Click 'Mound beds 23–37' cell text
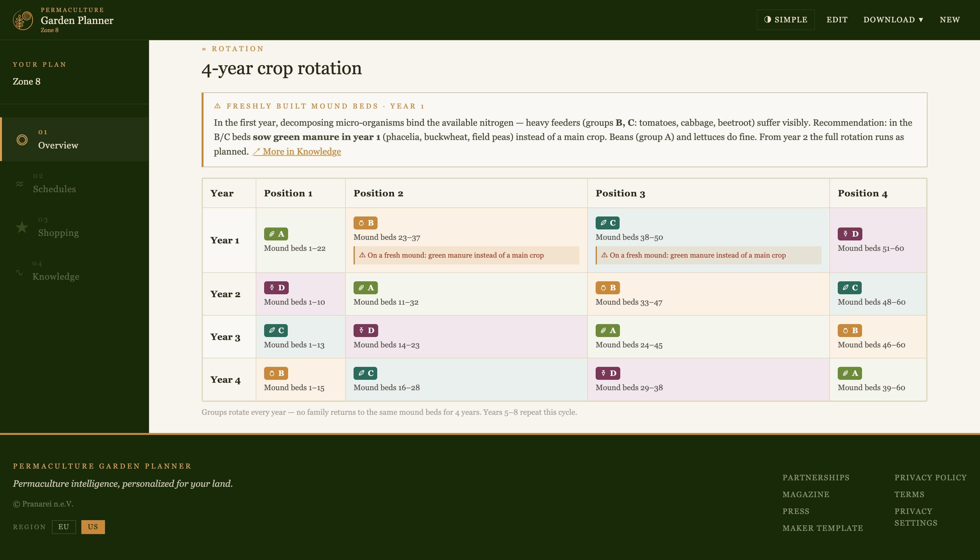Screen dimensions: 980x560 pyautogui.click(x=387, y=237)
